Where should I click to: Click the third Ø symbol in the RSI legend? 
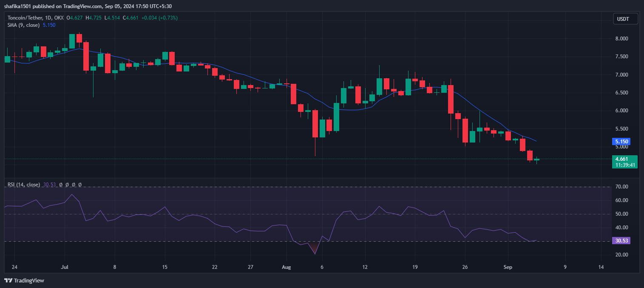(74, 185)
